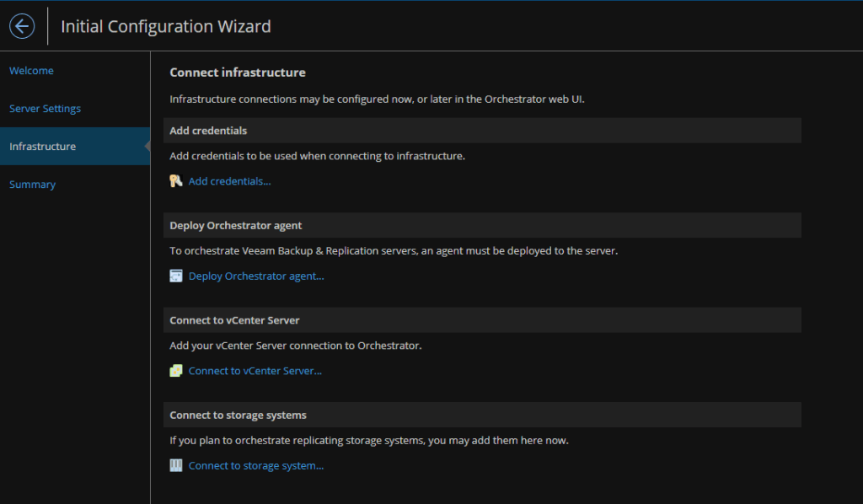Click the Connect infrastructure heading

pyautogui.click(x=238, y=72)
